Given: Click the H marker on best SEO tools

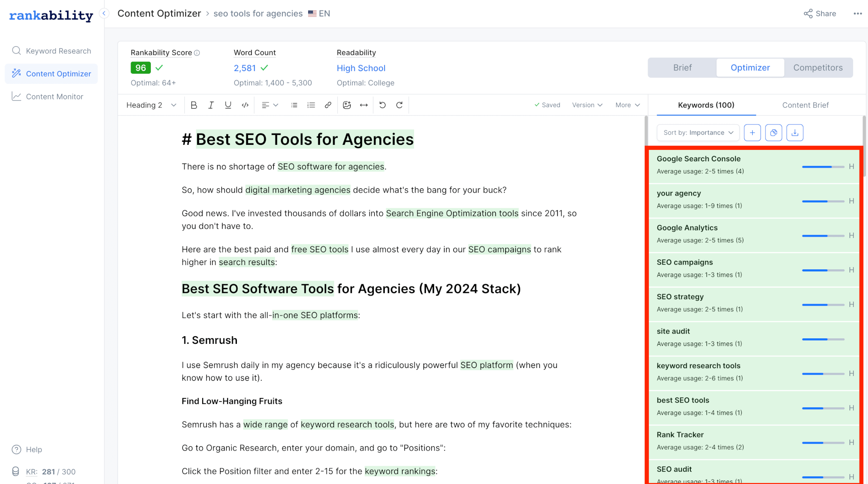Looking at the screenshot, I should point(851,408).
